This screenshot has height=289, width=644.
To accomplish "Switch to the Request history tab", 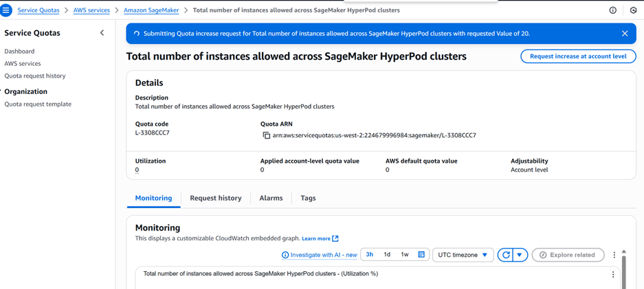I will [216, 198].
